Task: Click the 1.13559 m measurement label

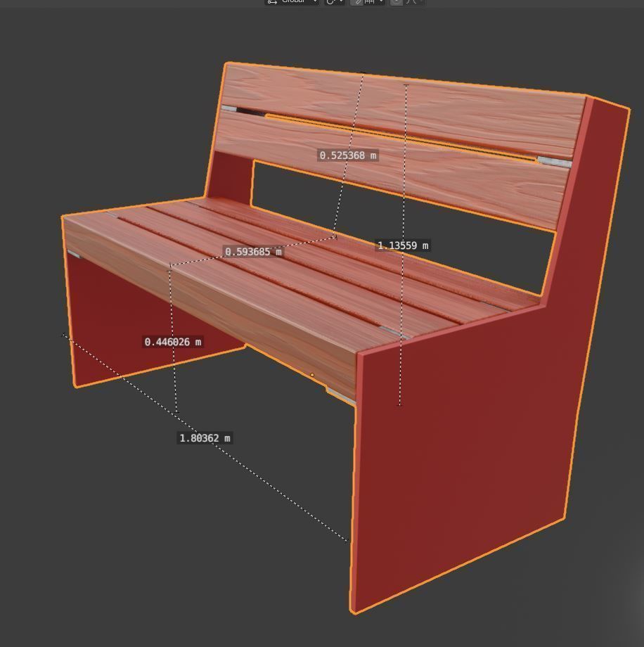Action: click(x=403, y=245)
